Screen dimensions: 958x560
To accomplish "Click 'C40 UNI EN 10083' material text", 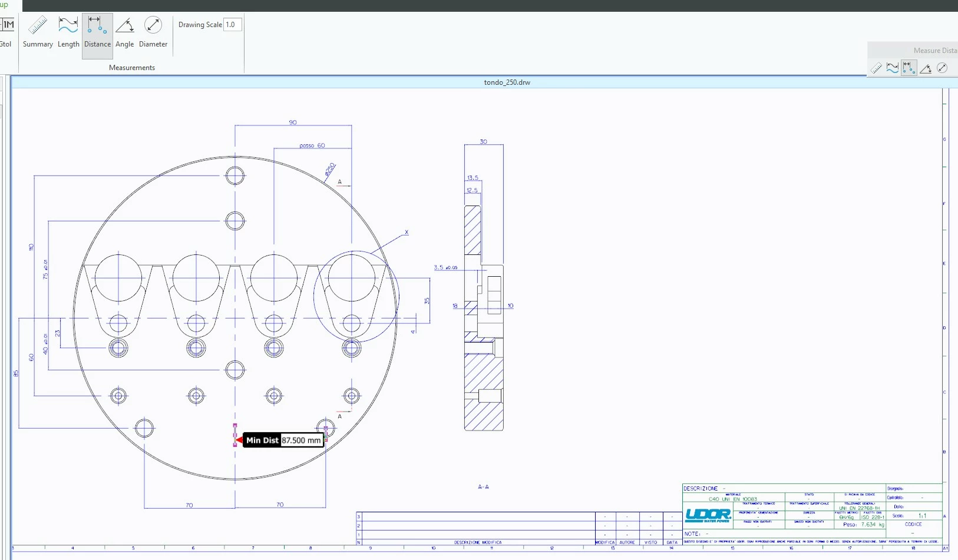I will pos(733,499).
